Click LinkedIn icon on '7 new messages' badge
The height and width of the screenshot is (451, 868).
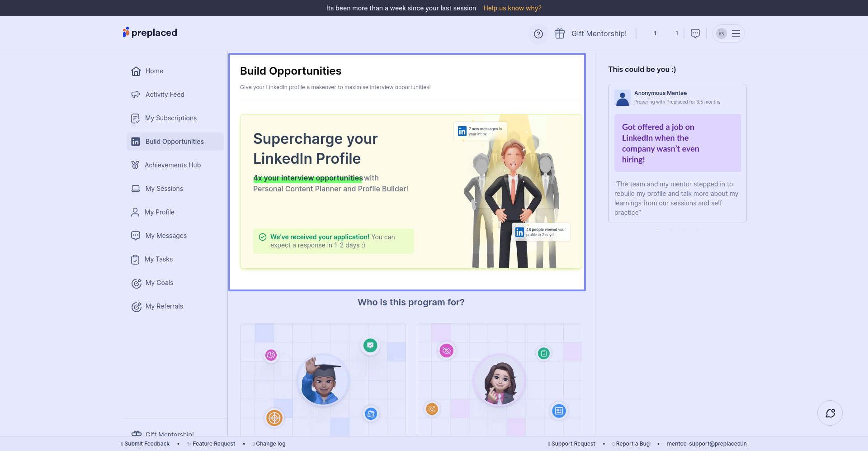click(462, 131)
